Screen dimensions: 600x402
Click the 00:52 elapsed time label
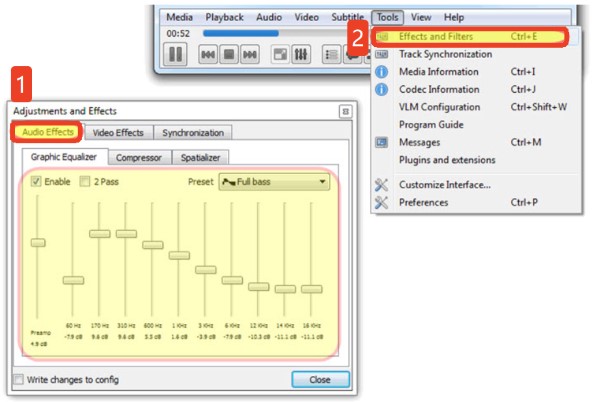pos(178,34)
